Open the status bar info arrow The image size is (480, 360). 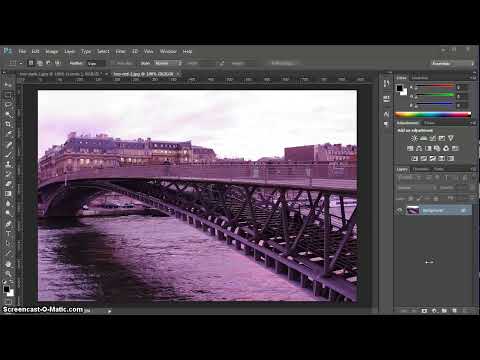tap(109, 311)
